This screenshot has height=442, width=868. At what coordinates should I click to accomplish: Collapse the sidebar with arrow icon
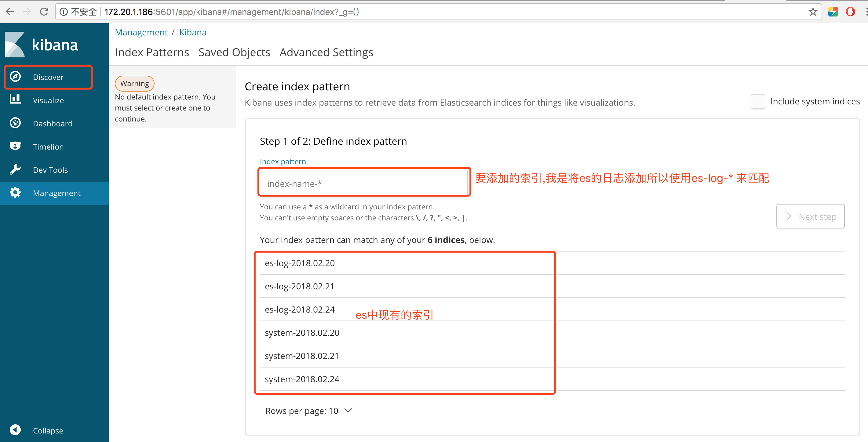point(15,430)
